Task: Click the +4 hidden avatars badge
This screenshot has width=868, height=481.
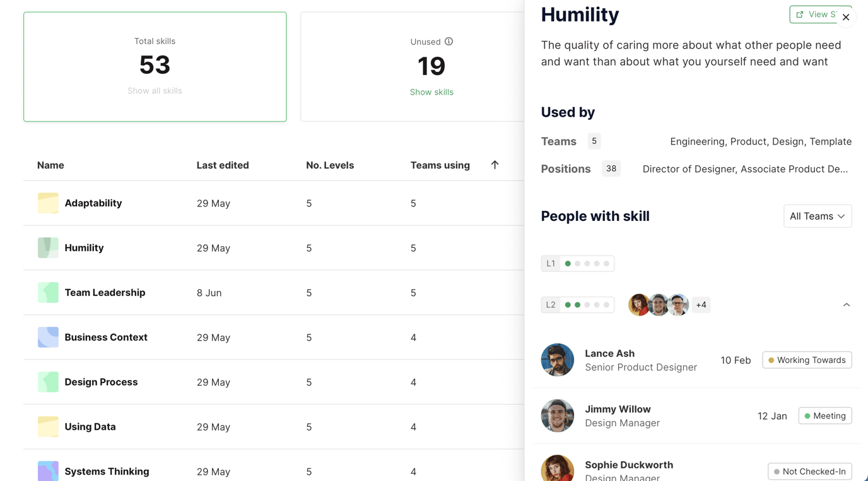Action: 701,304
